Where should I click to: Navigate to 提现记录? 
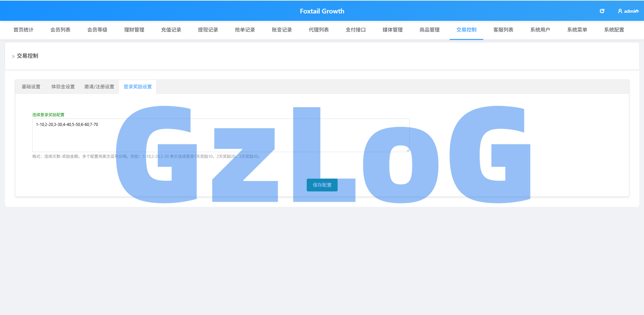208,30
